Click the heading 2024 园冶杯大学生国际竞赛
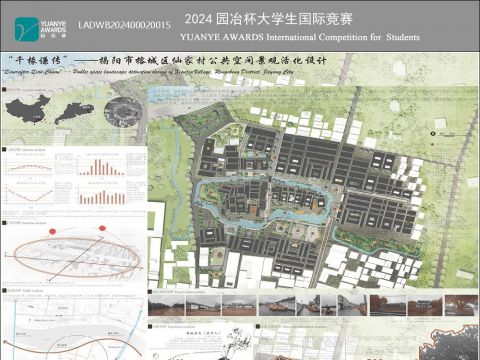The image size is (480, 360). pos(269,19)
